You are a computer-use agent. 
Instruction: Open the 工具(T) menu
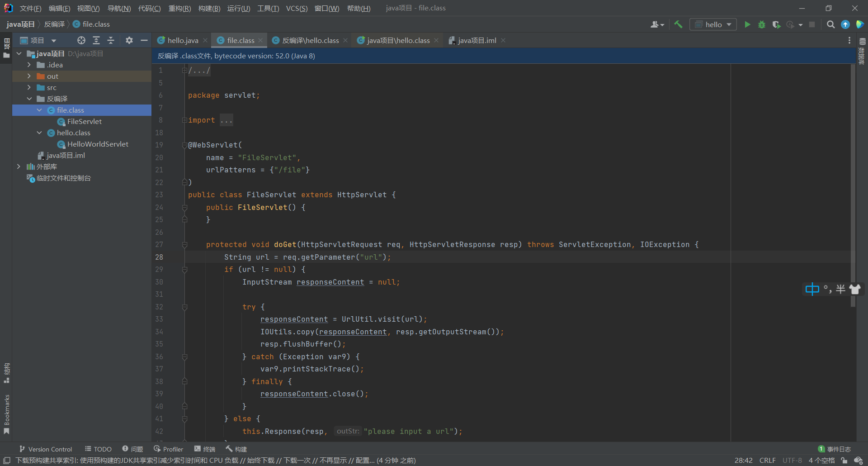click(x=268, y=8)
